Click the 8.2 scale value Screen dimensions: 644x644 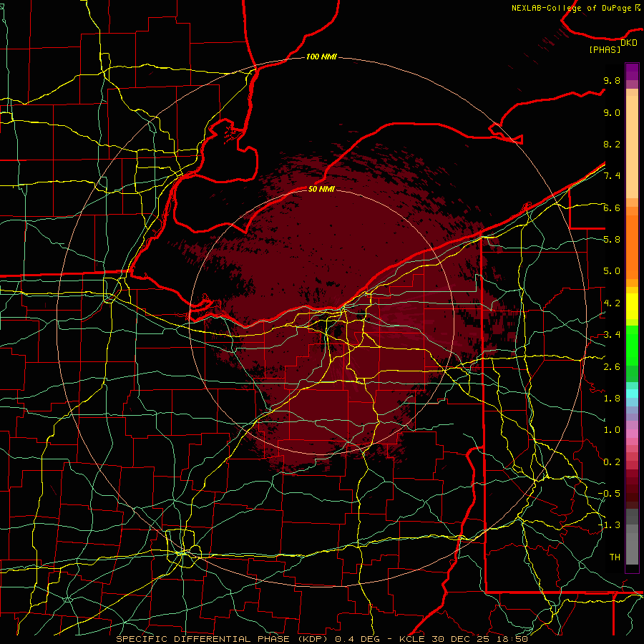click(612, 144)
